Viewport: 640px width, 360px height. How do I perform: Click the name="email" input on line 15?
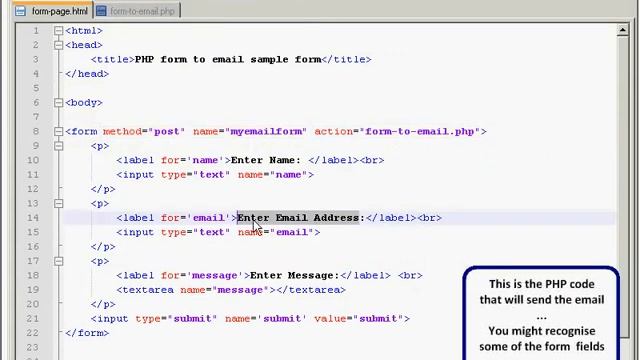(x=218, y=232)
